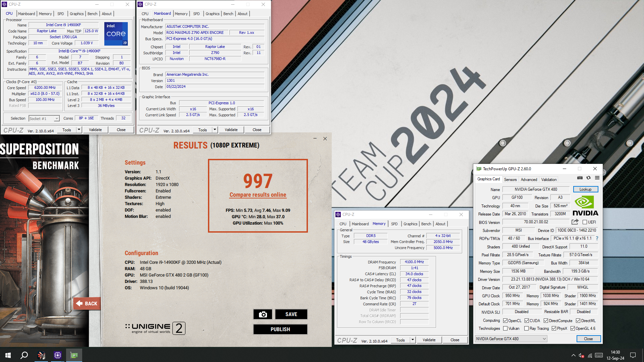Toggle the CUDA checkbox

[527, 321]
